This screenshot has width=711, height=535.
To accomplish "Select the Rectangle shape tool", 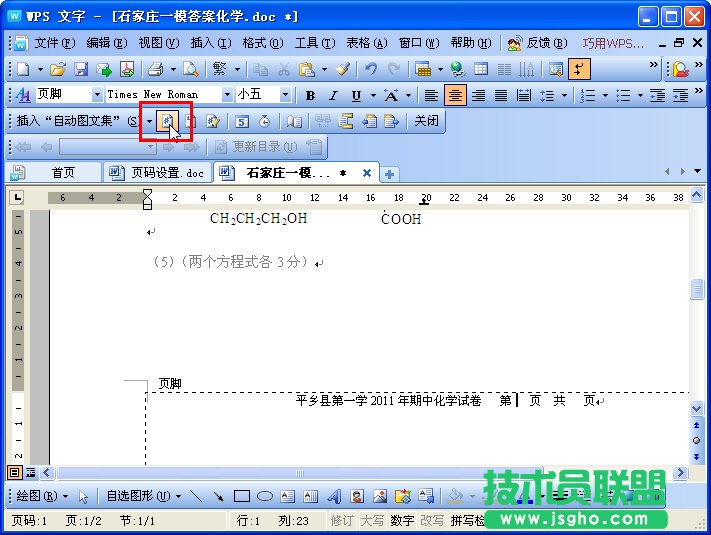I will click(242, 496).
